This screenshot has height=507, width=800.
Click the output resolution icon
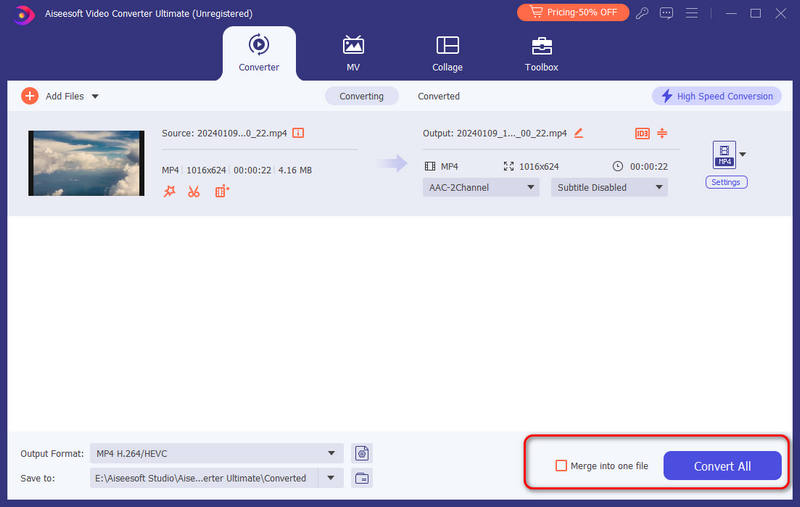pos(509,166)
